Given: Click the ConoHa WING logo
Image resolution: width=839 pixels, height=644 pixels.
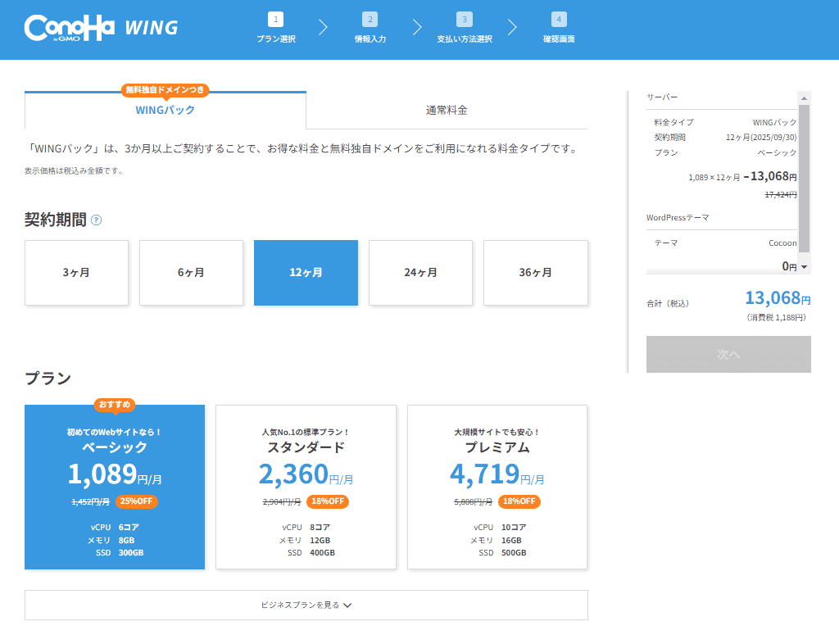Looking at the screenshot, I should tap(101, 28).
